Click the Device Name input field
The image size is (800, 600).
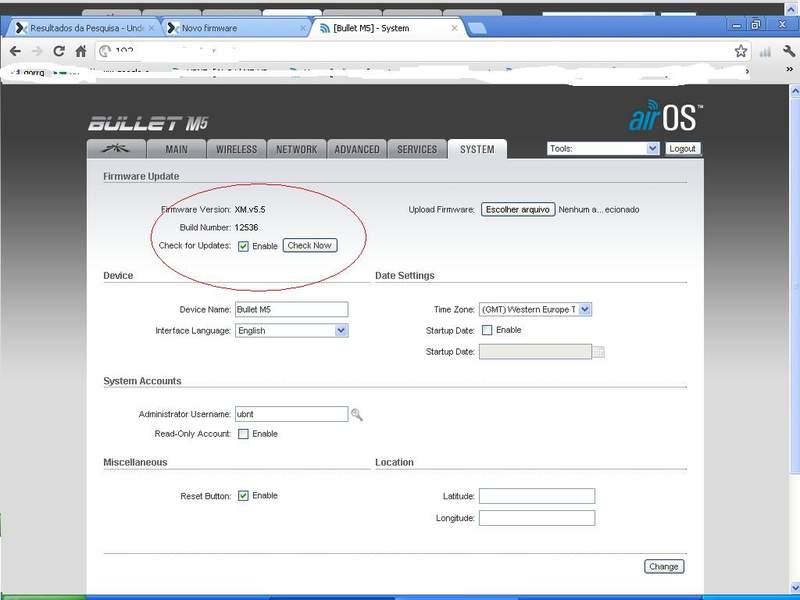291,309
